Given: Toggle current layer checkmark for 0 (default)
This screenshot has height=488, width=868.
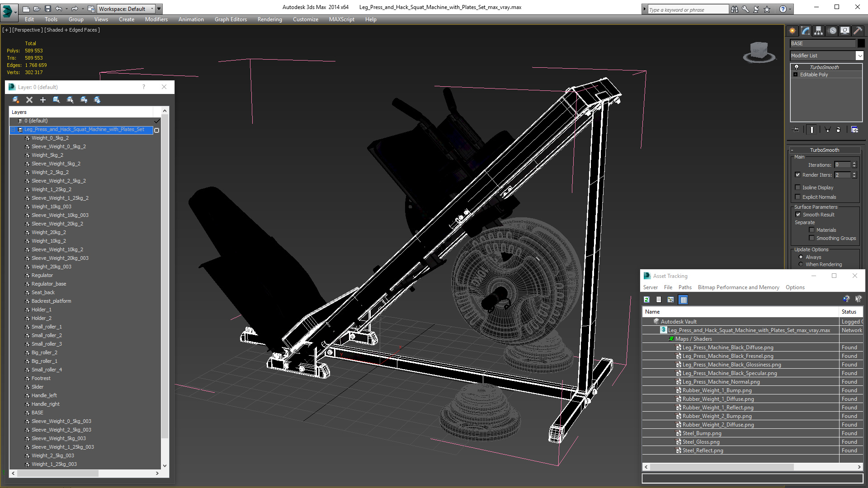Looking at the screenshot, I should pos(157,121).
